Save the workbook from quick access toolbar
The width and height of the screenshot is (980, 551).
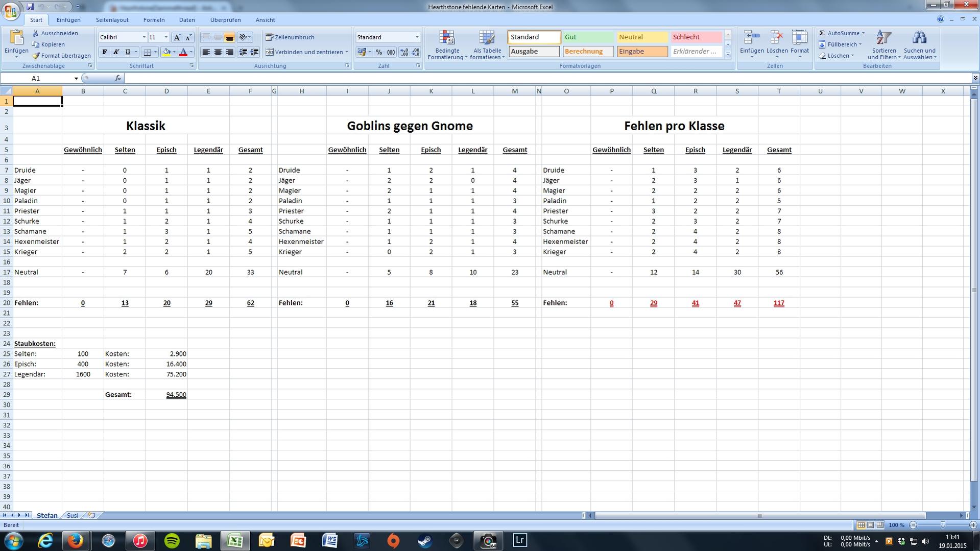click(x=30, y=7)
